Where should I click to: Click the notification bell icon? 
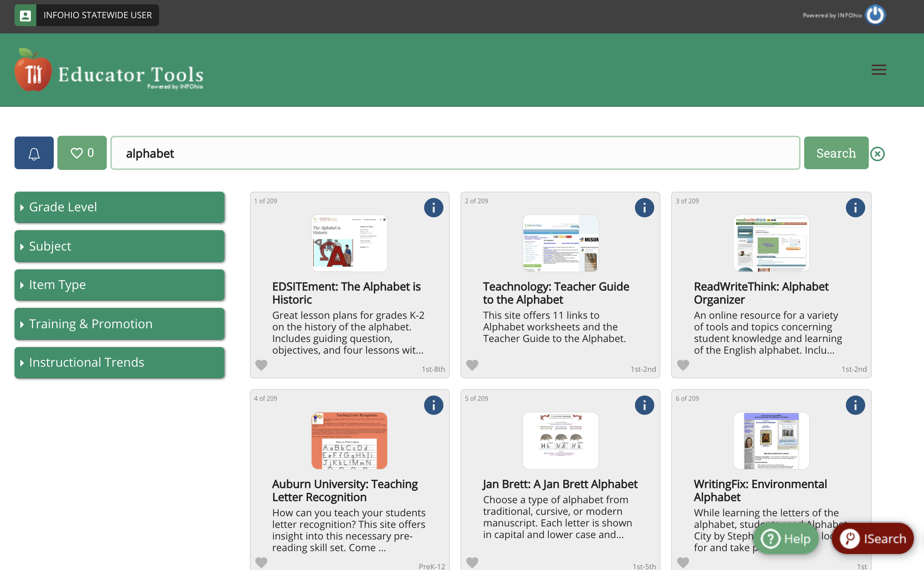point(34,152)
